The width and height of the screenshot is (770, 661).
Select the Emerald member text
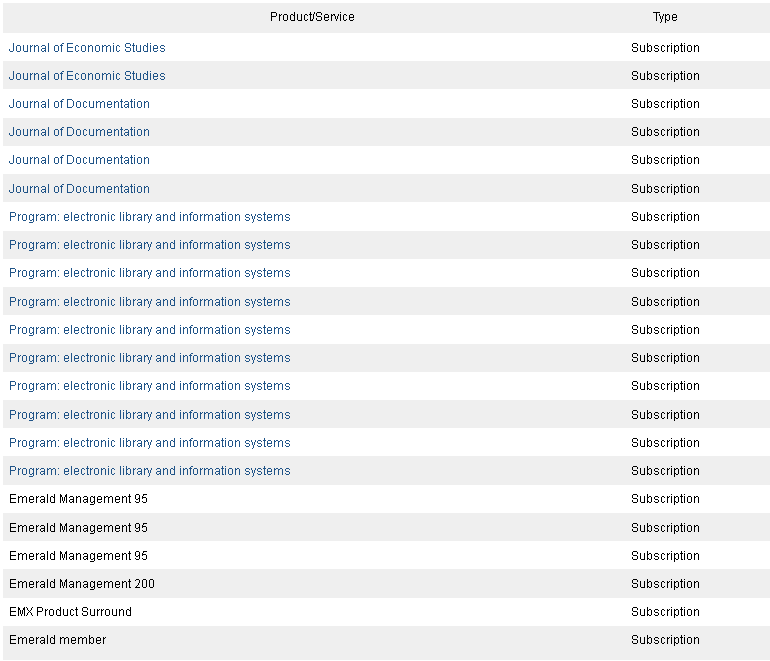click(x=57, y=639)
